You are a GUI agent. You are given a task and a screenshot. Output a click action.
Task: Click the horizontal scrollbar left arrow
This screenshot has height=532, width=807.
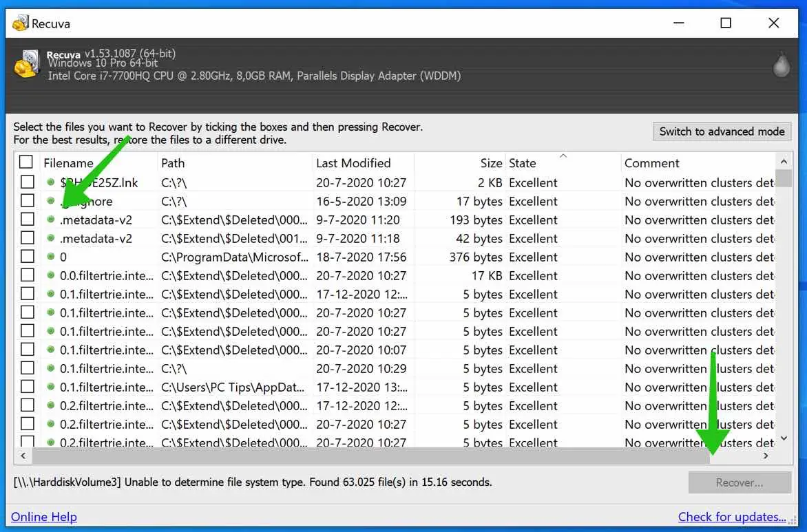pos(23,456)
